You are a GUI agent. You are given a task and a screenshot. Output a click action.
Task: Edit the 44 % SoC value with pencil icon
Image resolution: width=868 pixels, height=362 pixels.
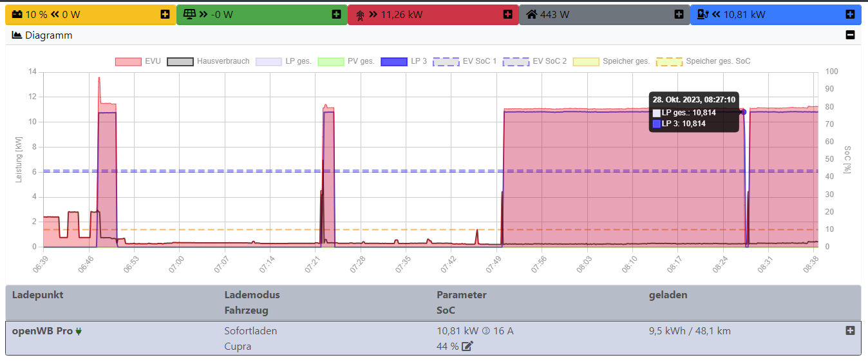pyautogui.click(x=467, y=347)
